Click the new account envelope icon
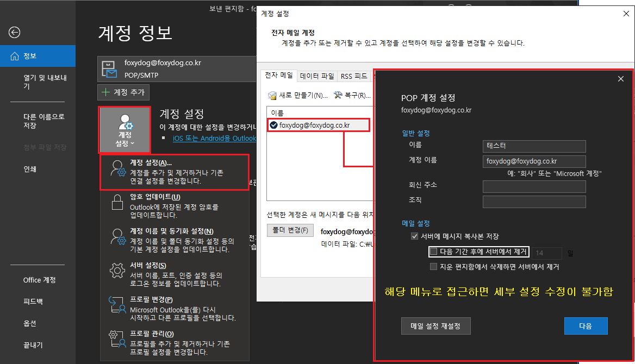Viewport: 635px width, 364px height. 272,96
